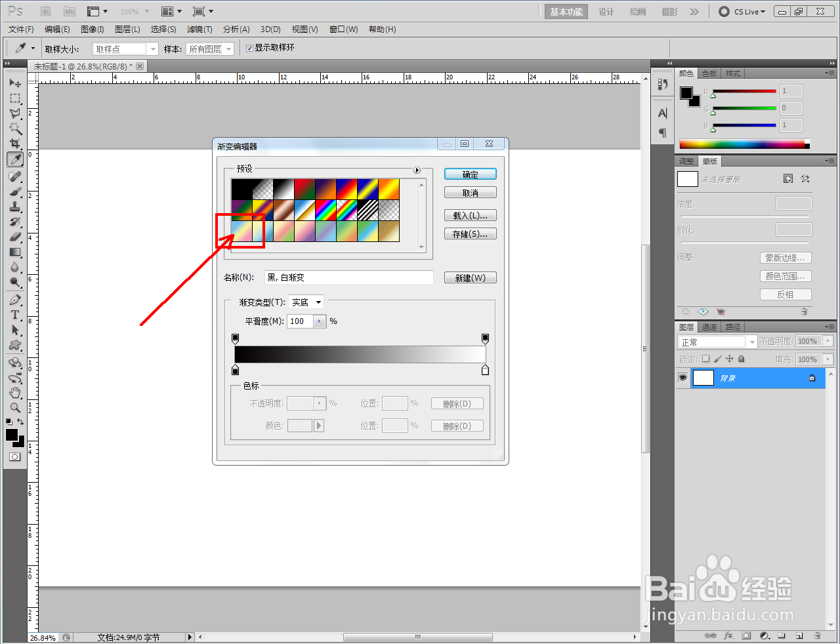Select the Move tool

point(15,83)
